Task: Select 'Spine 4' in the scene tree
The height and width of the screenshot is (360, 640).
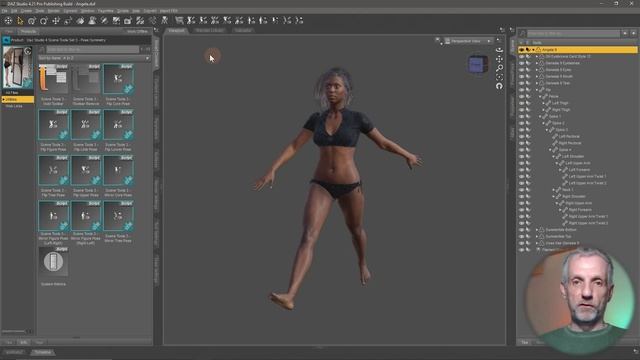Action: click(565, 150)
